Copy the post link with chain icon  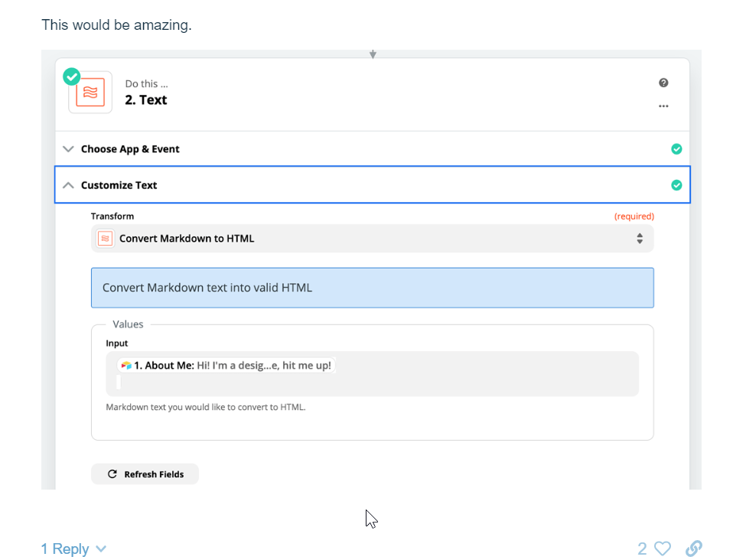tap(694, 548)
